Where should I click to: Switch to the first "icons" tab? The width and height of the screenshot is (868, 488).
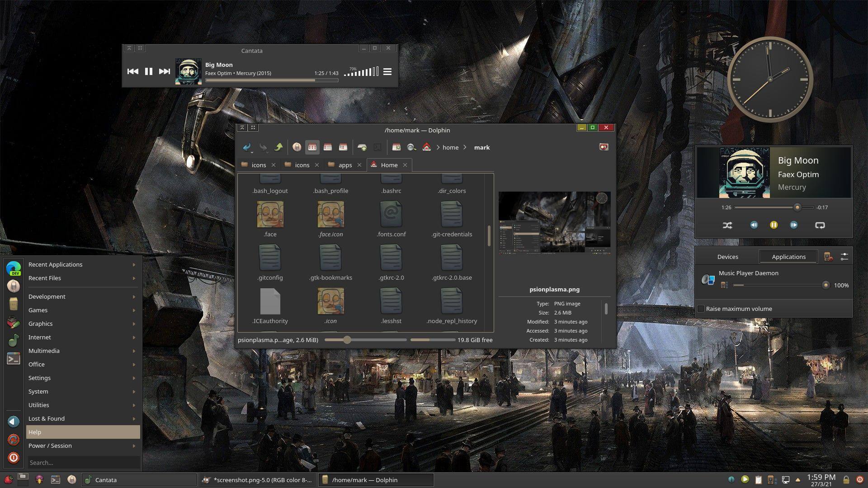259,165
